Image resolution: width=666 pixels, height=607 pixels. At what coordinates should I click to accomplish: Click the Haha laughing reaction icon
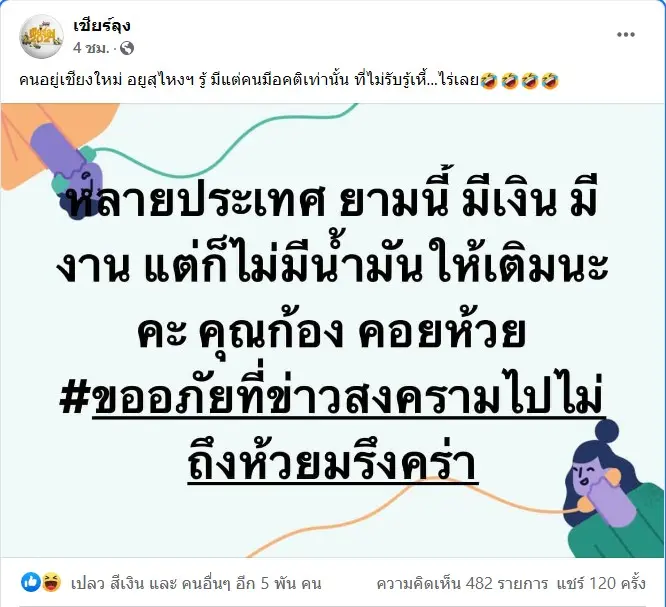[51, 582]
